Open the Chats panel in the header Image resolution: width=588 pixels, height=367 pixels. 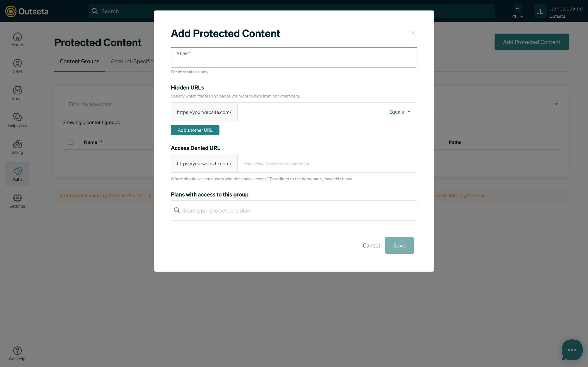coord(518,11)
